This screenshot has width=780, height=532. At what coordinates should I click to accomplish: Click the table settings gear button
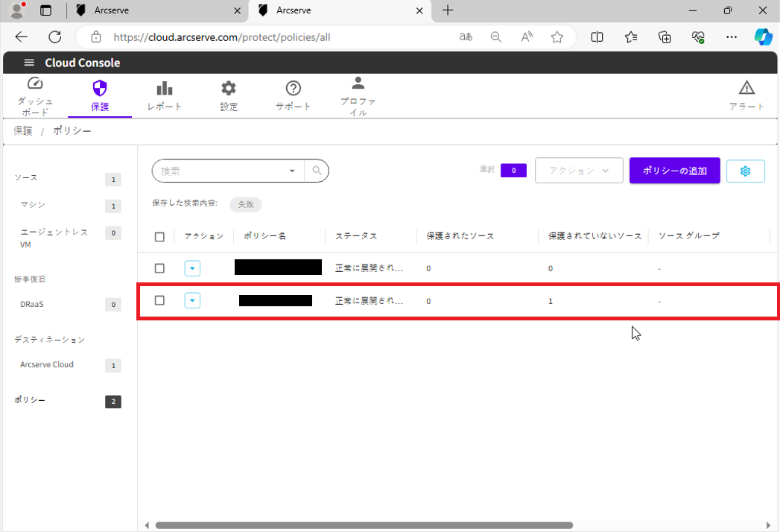pos(745,171)
